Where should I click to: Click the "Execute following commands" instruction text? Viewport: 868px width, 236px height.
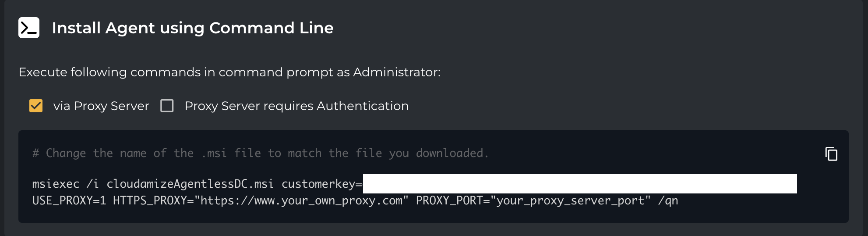229,72
